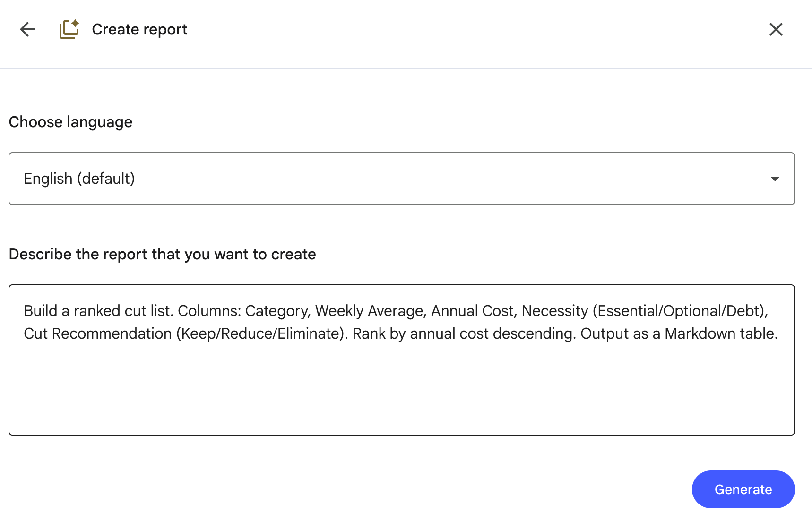Click 'Annual Cost' in the description text
This screenshot has width=812, height=530.
coord(472,311)
